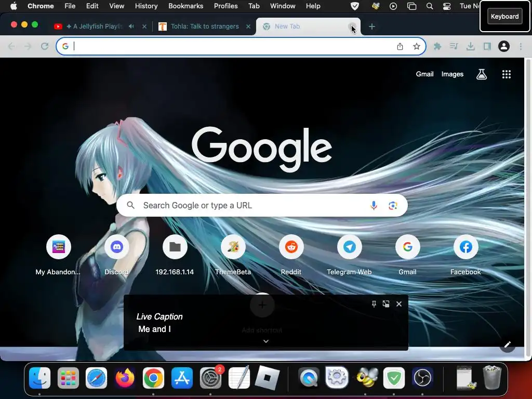The image size is (532, 399).
Task: Open the History menu
Action: click(x=146, y=6)
